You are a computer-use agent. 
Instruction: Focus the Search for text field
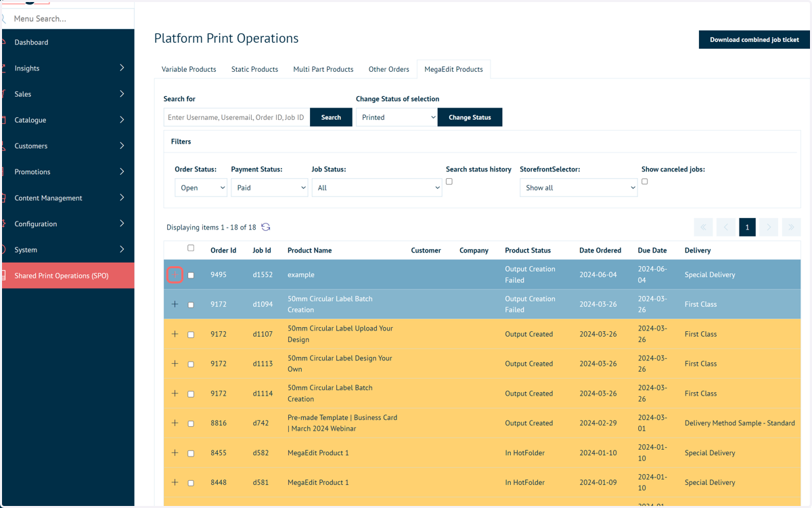click(237, 117)
